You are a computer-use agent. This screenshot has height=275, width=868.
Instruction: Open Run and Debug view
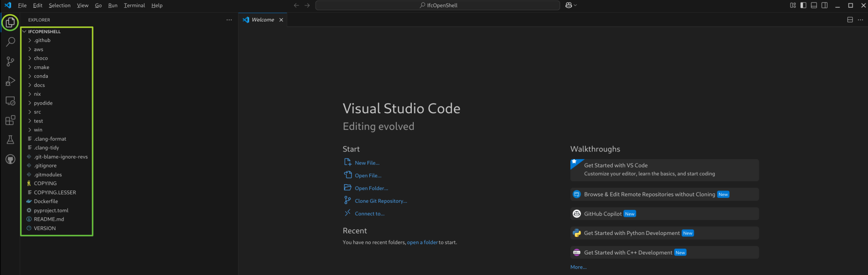click(x=10, y=81)
